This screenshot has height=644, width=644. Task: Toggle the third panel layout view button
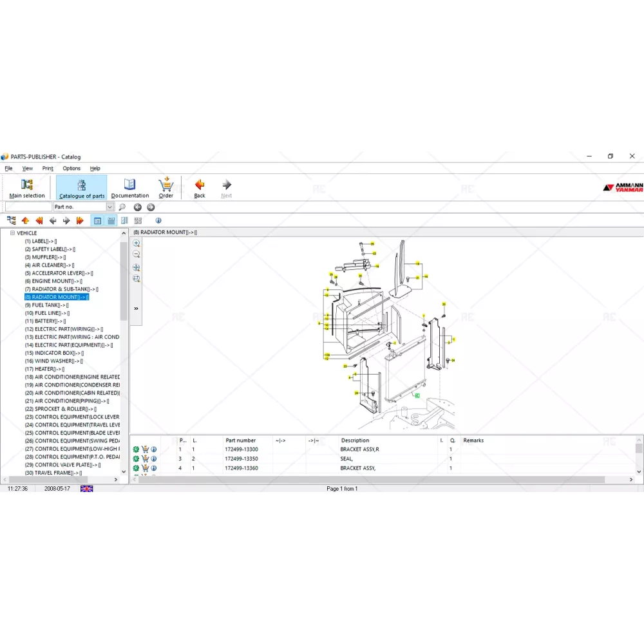tap(124, 221)
